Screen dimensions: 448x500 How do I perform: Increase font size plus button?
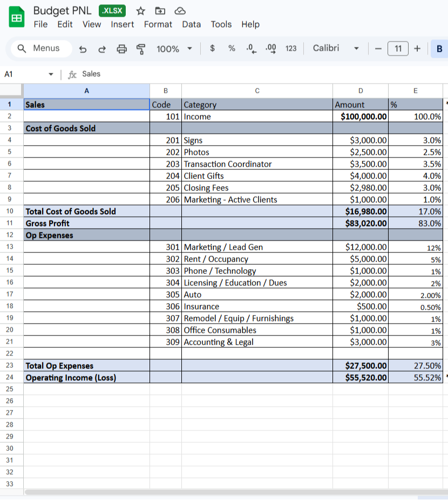pyautogui.click(x=417, y=49)
